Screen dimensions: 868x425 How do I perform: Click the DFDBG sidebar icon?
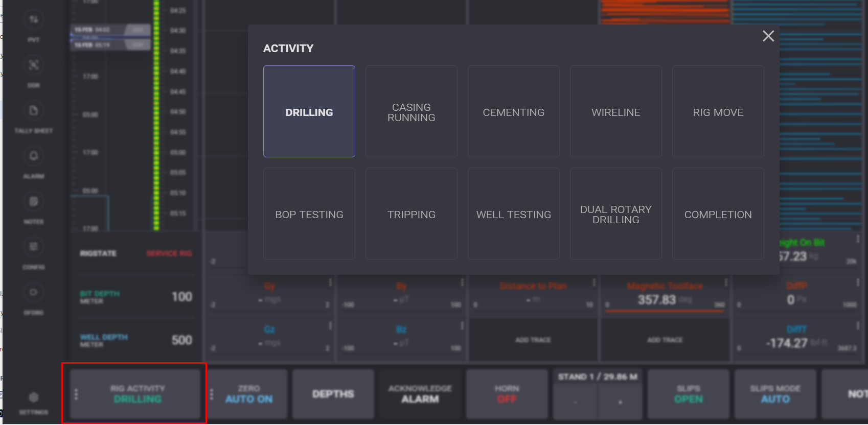click(33, 293)
